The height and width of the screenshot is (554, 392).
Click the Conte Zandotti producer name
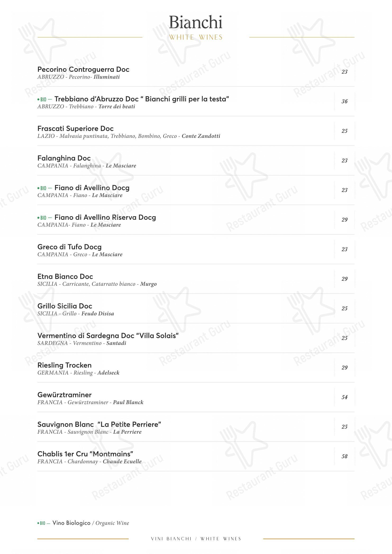pos(201,136)
